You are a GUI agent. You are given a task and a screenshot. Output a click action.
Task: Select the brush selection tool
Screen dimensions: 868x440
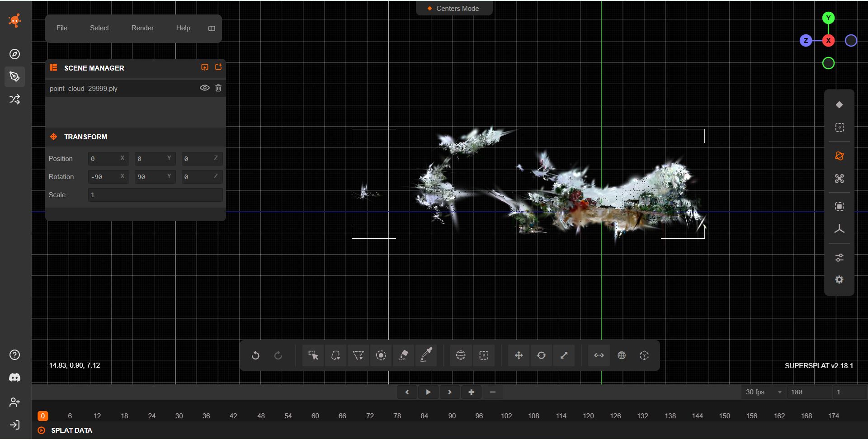point(381,355)
